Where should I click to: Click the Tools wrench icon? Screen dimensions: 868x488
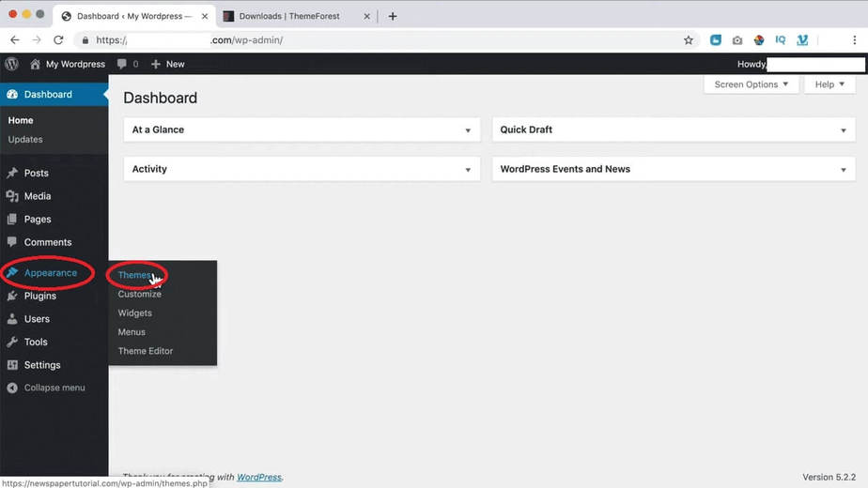pos(12,342)
